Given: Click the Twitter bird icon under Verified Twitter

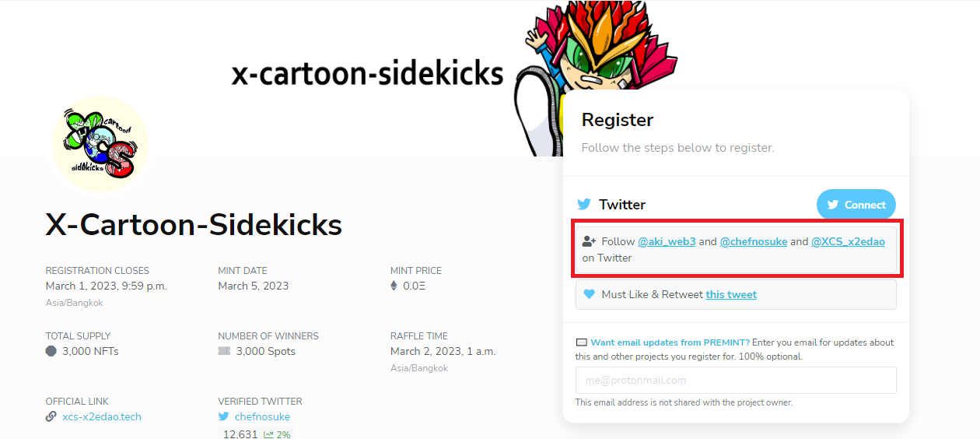Looking at the screenshot, I should tap(224, 416).
